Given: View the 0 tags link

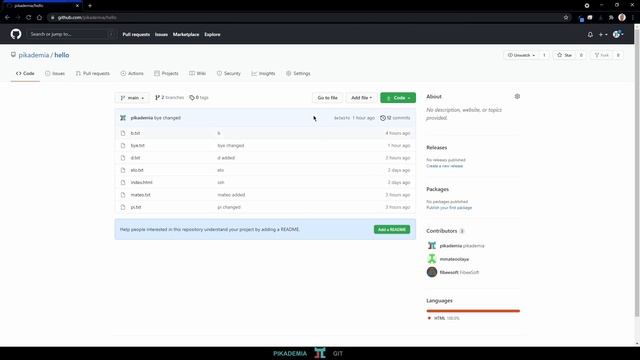Looking at the screenshot, I should coord(199,98).
